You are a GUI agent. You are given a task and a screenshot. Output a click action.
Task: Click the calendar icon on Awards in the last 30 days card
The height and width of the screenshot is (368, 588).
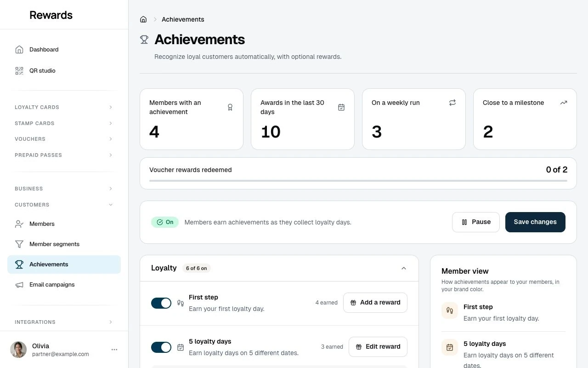coord(341,107)
